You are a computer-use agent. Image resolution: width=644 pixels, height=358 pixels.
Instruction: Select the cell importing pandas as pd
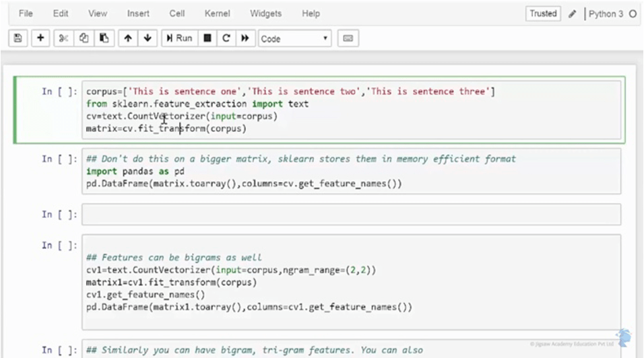click(x=351, y=172)
